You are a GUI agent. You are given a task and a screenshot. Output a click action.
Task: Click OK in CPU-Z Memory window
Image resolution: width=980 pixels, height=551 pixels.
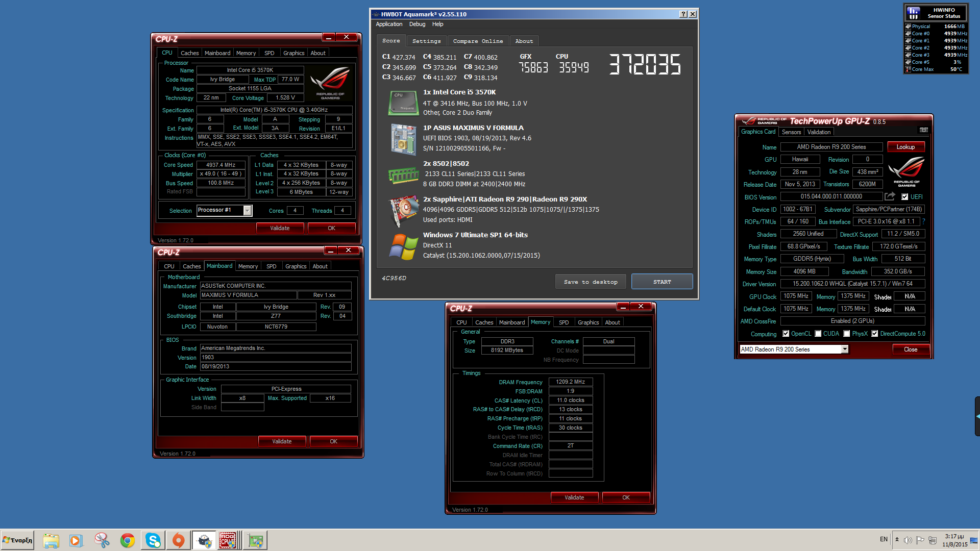626,497
